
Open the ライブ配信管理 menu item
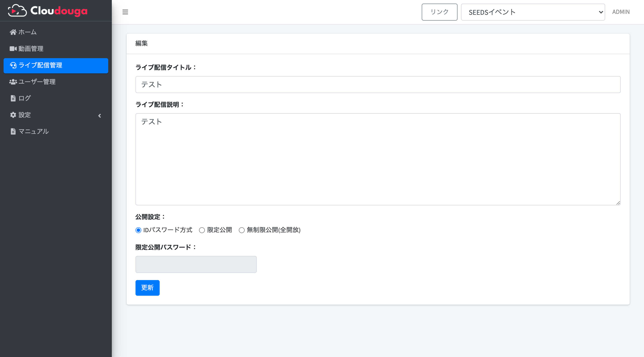coord(56,66)
